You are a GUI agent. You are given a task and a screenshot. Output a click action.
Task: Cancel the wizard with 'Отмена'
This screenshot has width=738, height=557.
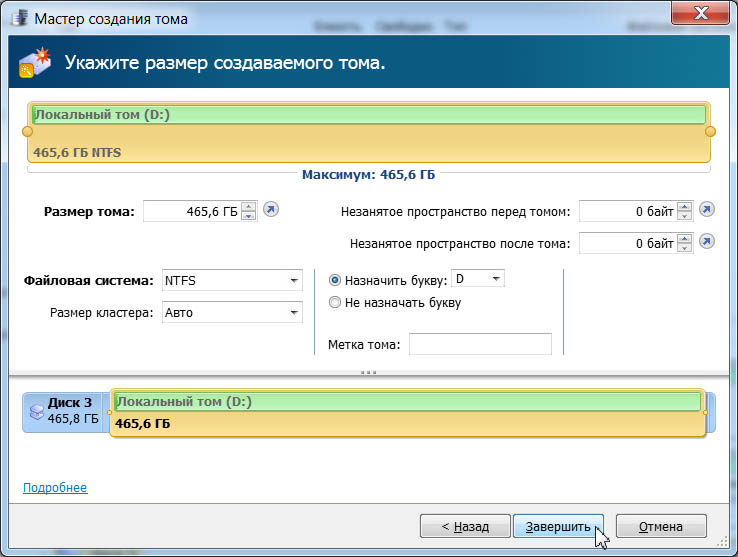pos(661,526)
